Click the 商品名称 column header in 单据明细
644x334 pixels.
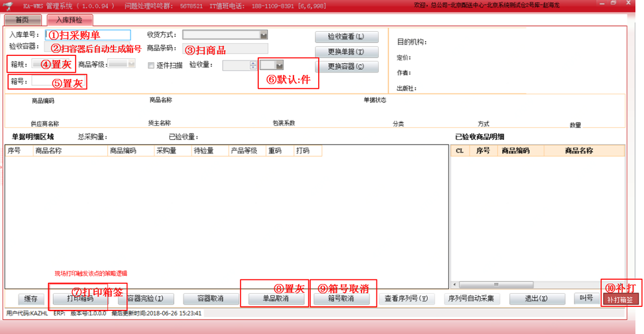[x=70, y=150]
